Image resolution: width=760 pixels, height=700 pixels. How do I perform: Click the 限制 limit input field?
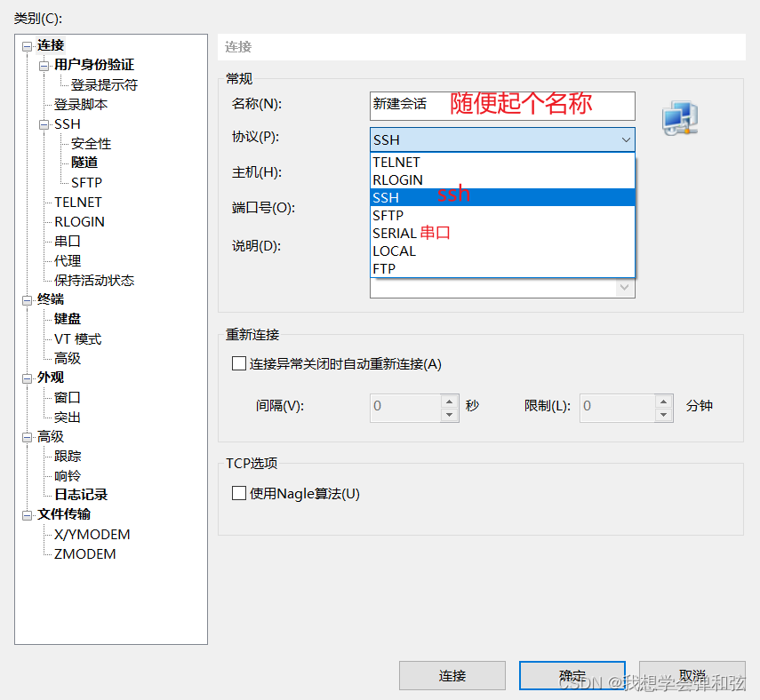point(618,408)
